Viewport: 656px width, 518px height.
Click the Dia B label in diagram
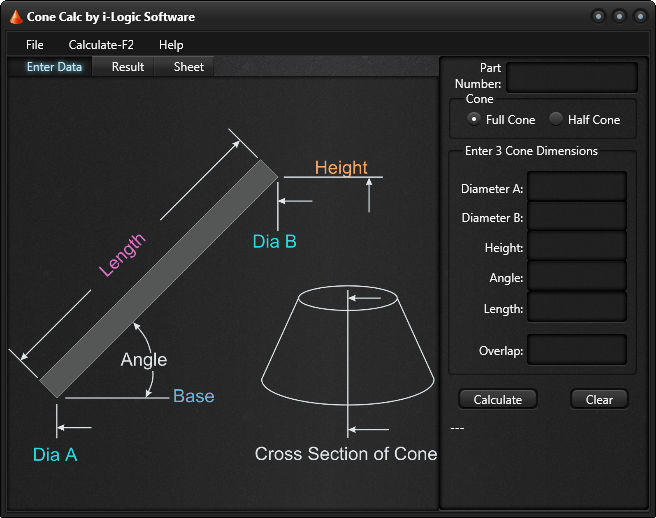[x=274, y=241]
